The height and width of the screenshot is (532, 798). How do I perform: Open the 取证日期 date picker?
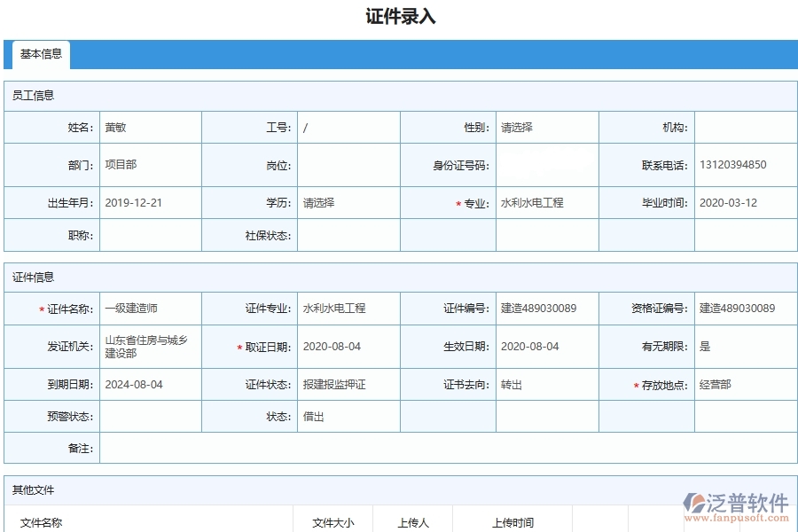pos(346,347)
